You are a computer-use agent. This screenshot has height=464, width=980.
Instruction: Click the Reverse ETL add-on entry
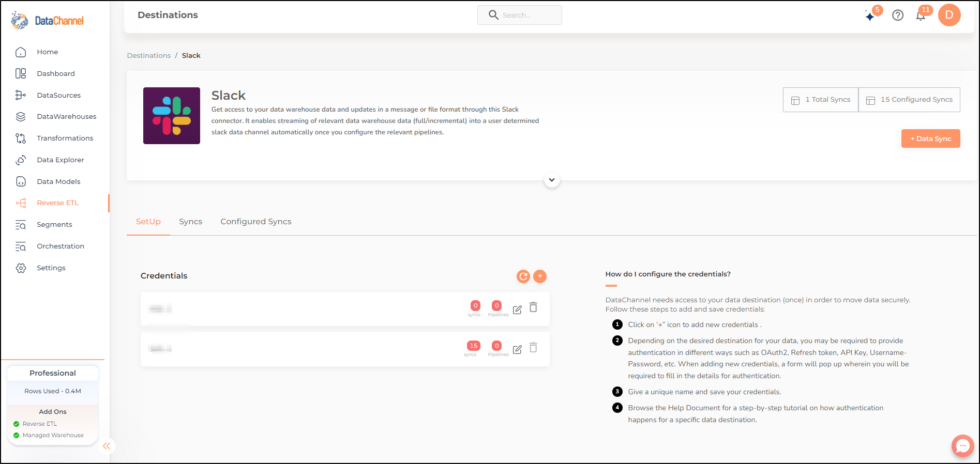click(39, 424)
